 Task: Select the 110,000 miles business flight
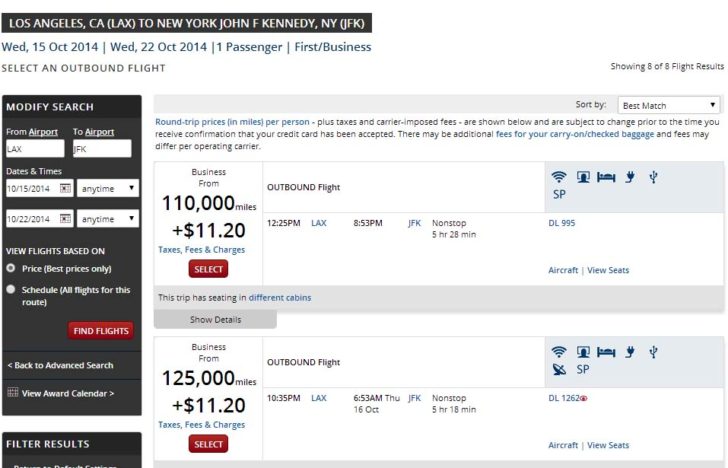point(208,269)
